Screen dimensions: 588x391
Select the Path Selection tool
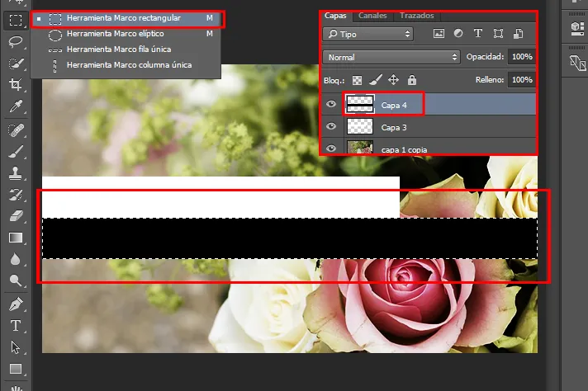coord(16,347)
